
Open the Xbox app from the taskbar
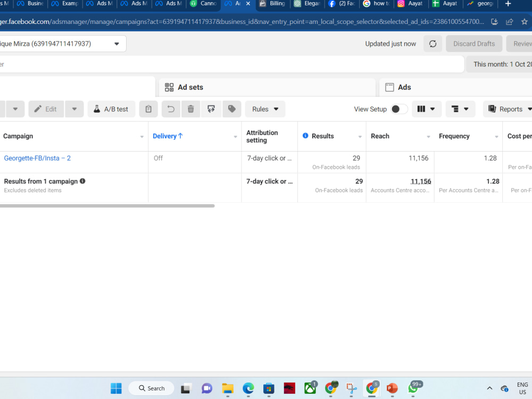[310, 388]
